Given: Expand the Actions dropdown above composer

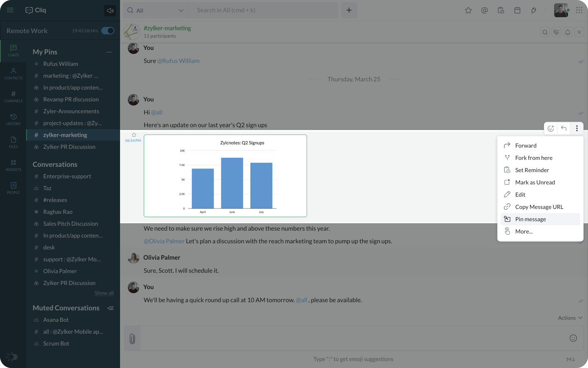Looking at the screenshot, I should (570, 318).
